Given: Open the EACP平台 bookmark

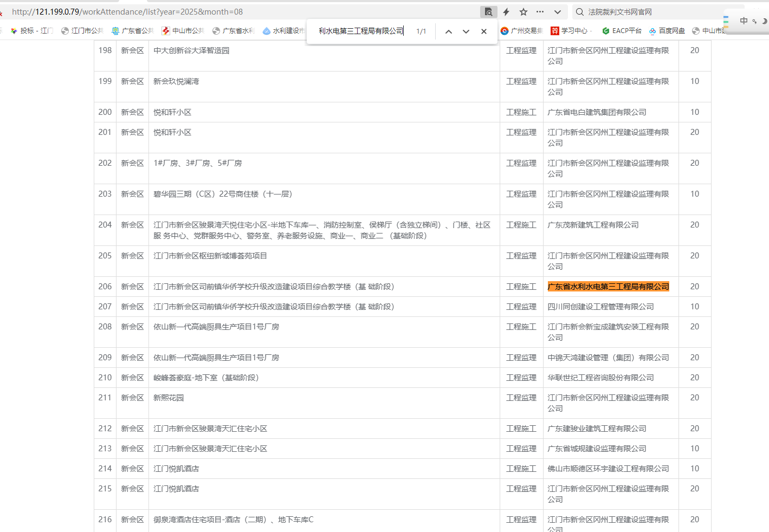Looking at the screenshot, I should coord(622,31).
